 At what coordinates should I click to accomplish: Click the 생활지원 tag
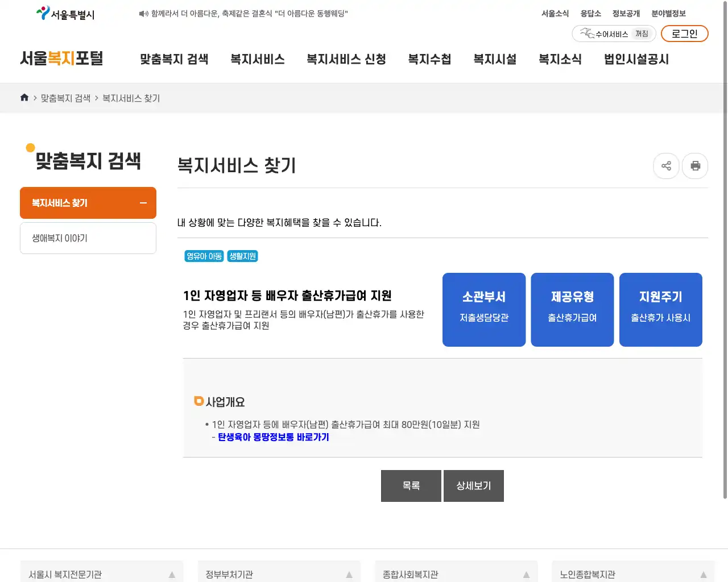243,256
